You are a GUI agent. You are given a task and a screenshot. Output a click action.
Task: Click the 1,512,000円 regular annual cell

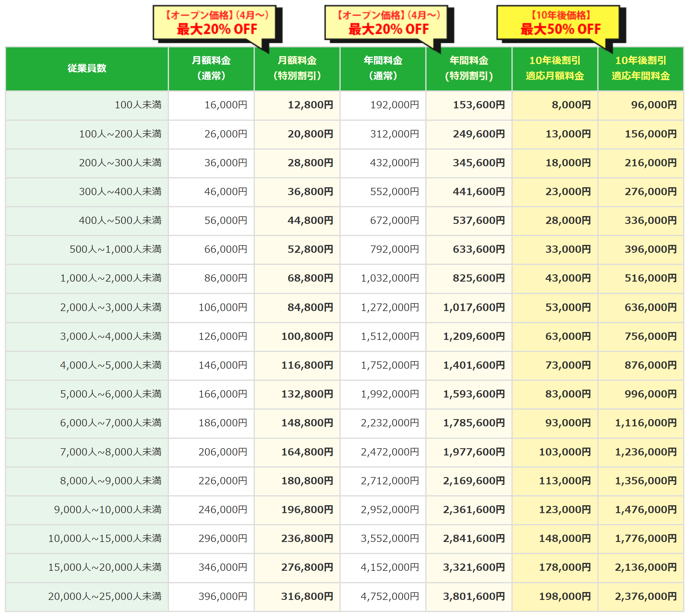(390, 337)
